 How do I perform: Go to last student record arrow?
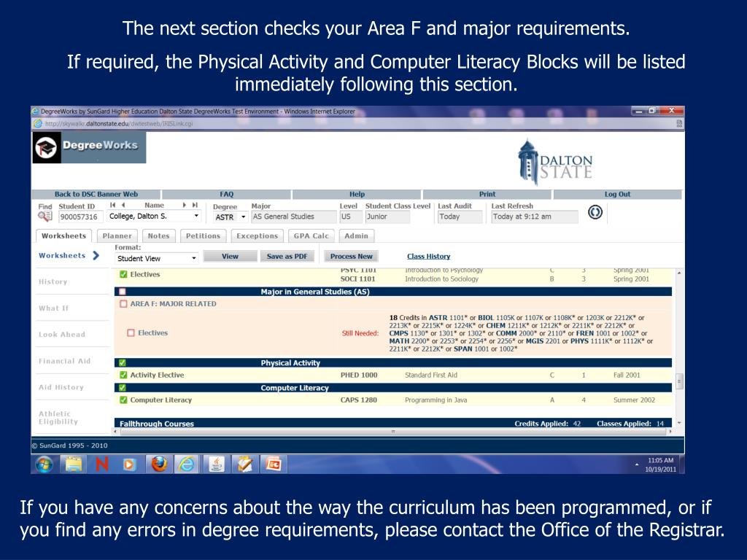pos(195,206)
